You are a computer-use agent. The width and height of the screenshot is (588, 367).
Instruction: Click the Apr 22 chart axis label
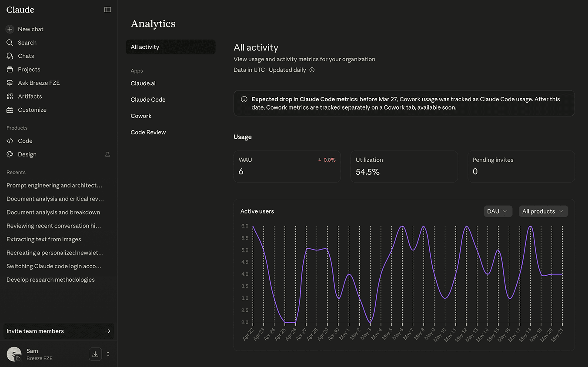pyautogui.click(x=248, y=335)
